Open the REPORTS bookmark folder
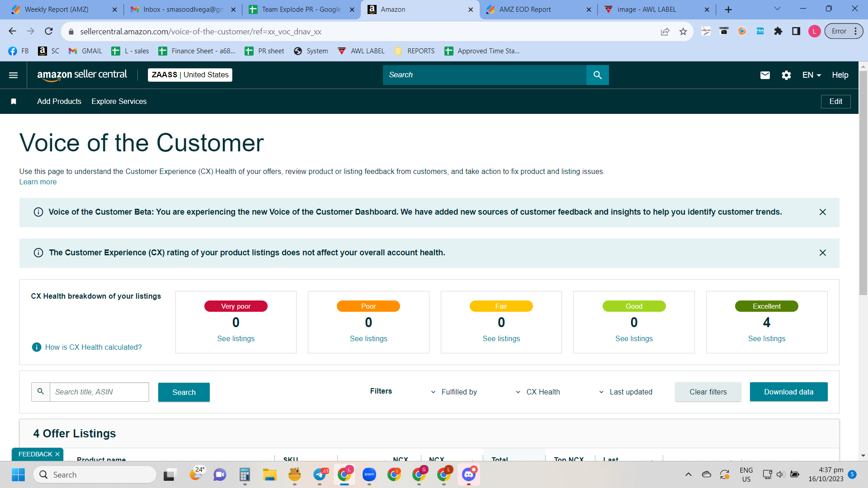This screenshot has width=868, height=488. click(x=415, y=51)
